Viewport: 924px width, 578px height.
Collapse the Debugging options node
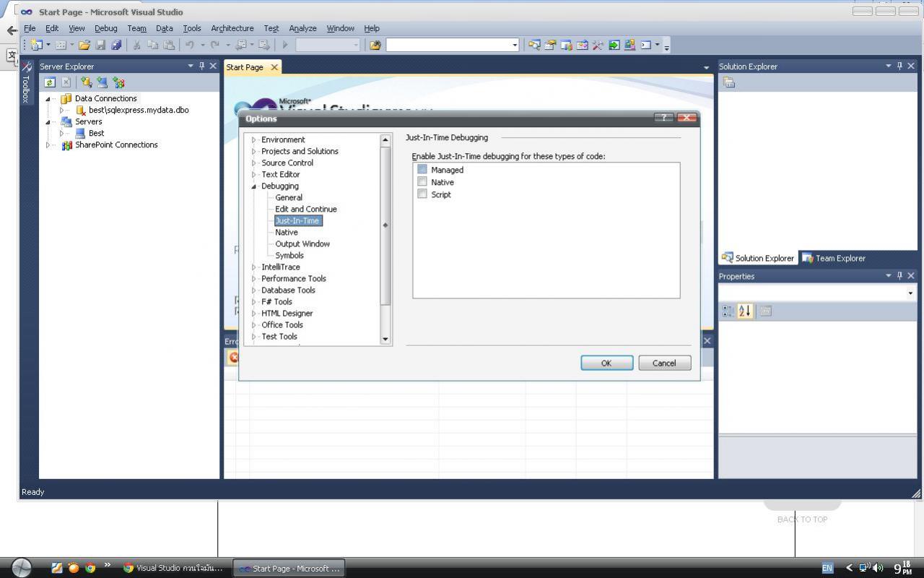tap(254, 186)
